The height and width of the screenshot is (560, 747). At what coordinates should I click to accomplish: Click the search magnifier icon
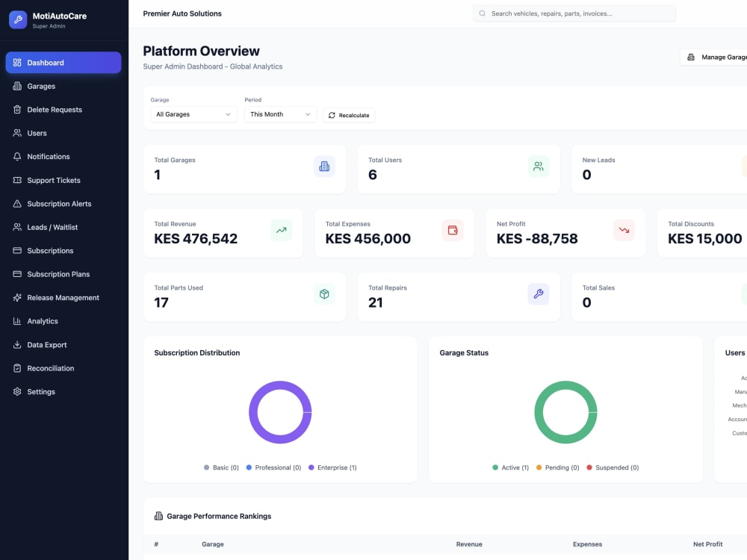(x=482, y=13)
